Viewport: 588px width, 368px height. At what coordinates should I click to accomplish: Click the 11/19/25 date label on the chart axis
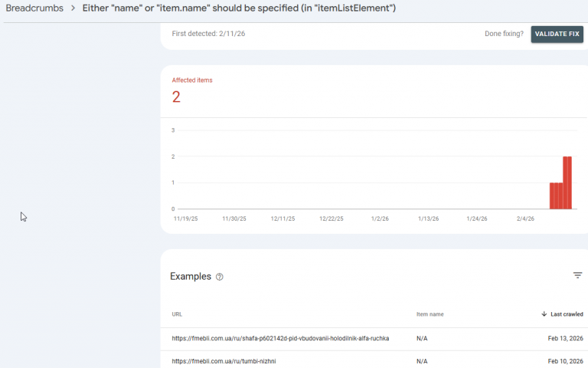click(185, 219)
